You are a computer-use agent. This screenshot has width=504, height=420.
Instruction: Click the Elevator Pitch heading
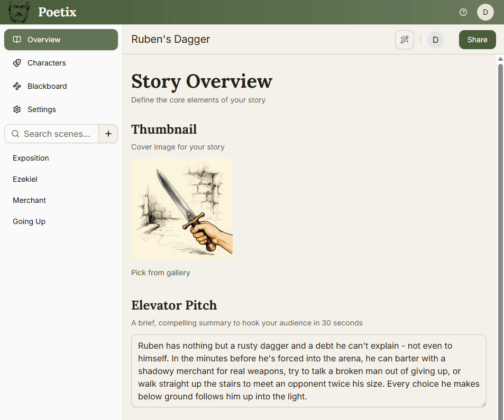(x=174, y=305)
